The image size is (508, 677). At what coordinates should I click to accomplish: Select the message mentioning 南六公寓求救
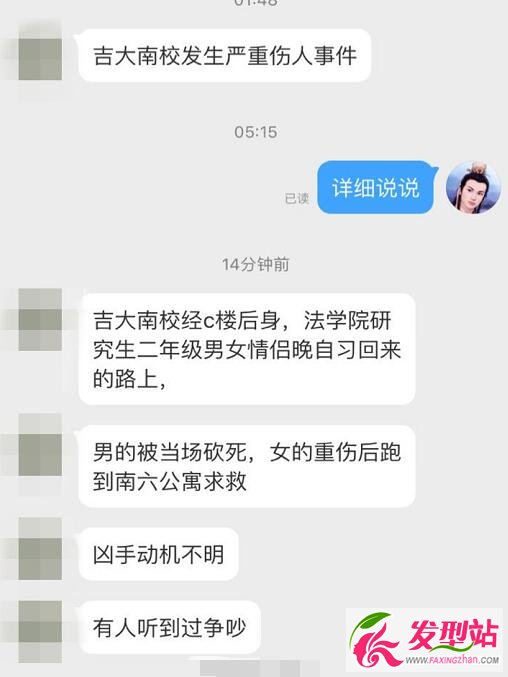tap(247, 466)
